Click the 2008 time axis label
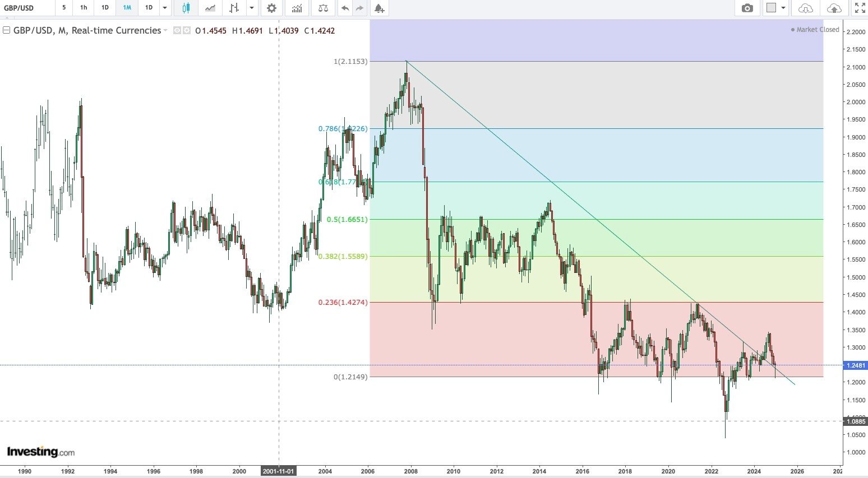Viewport: 868px width, 478px height. (410, 471)
